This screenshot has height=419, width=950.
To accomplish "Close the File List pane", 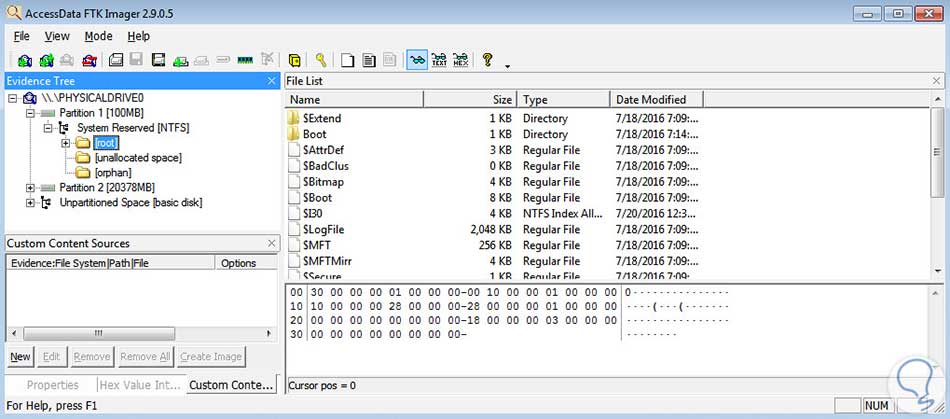I will 937,81.
